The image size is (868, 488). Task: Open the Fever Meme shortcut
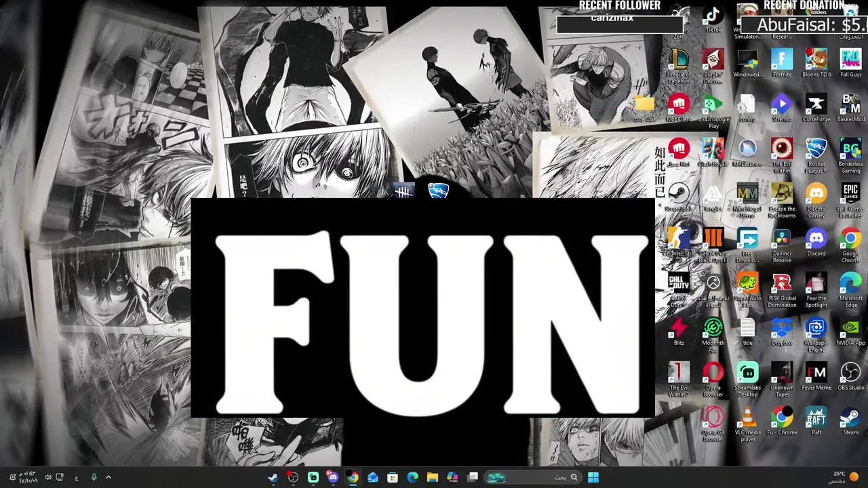pyautogui.click(x=816, y=376)
